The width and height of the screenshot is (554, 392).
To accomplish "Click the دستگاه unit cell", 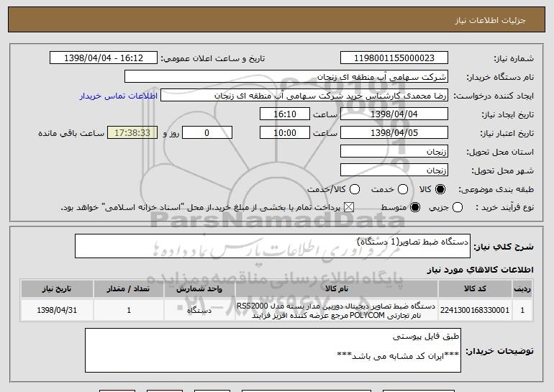I will tap(199, 310).
